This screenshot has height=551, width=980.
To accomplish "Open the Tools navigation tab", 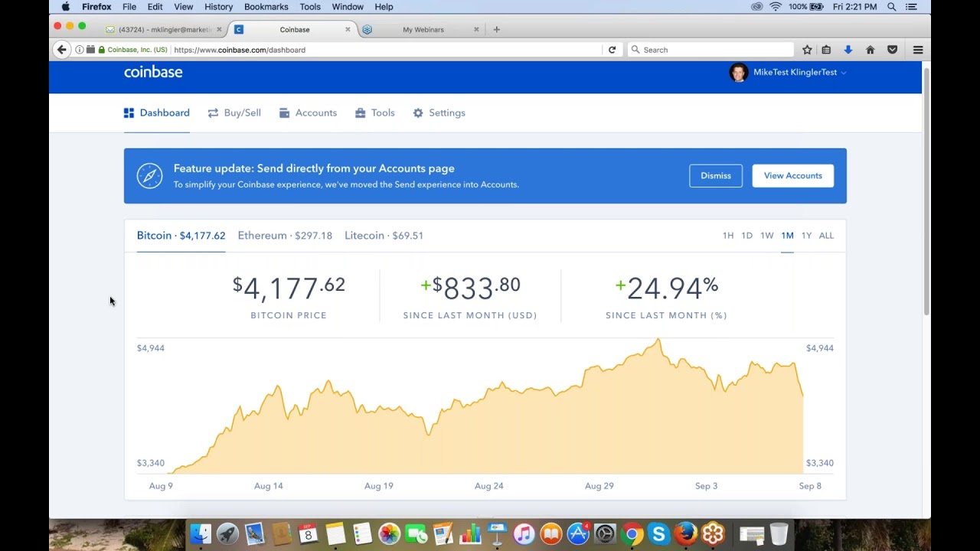I will click(375, 112).
